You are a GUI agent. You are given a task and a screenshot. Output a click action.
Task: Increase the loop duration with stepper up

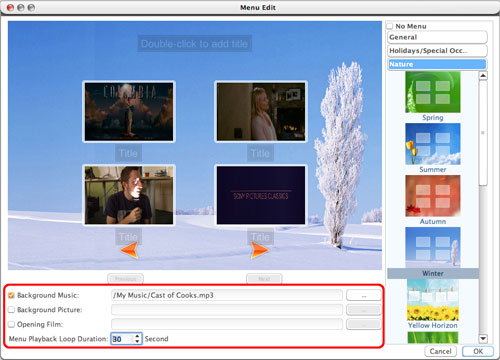coord(138,336)
